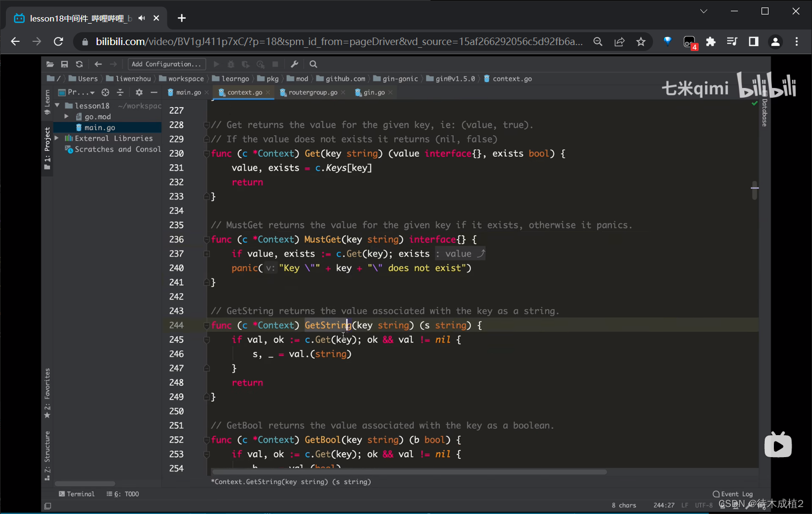The height and width of the screenshot is (514, 812).
Task: Click the Open folder icon in IDE toolbar
Action: (50, 64)
